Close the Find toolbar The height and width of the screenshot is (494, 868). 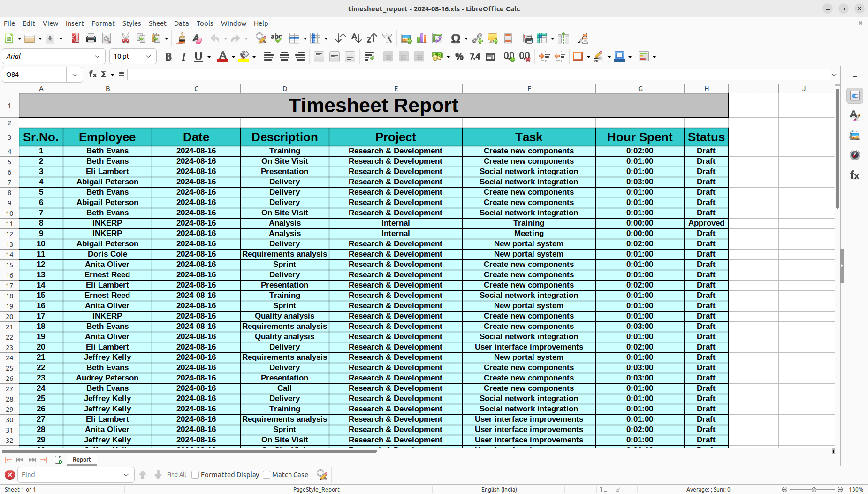pyautogui.click(x=9, y=475)
